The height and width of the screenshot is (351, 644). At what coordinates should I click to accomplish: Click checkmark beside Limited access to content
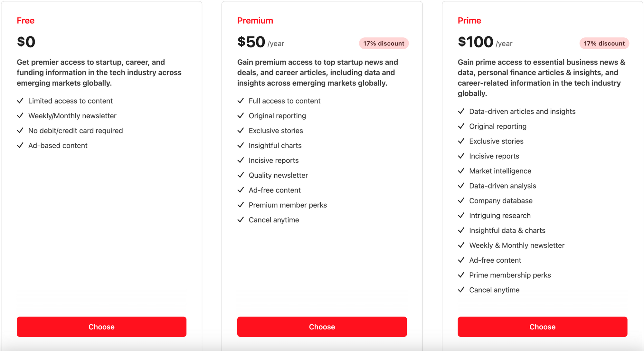point(20,101)
